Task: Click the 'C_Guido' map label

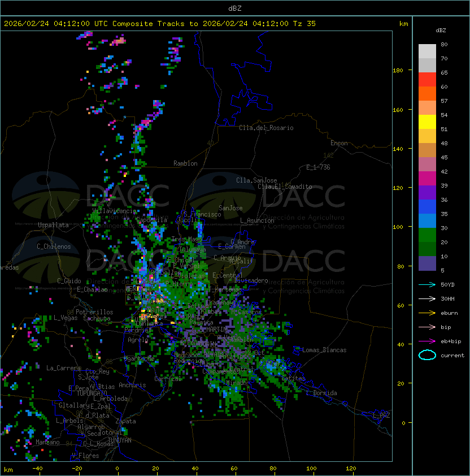Action: point(69,281)
